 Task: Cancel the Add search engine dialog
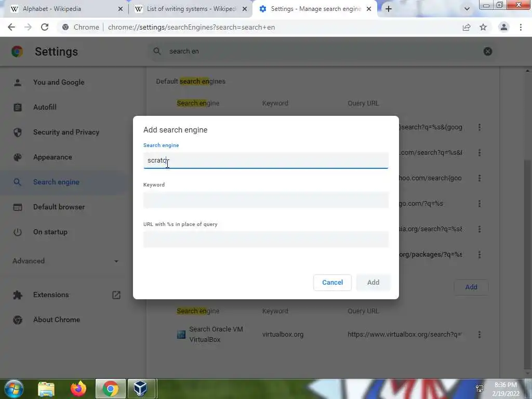[332, 282]
